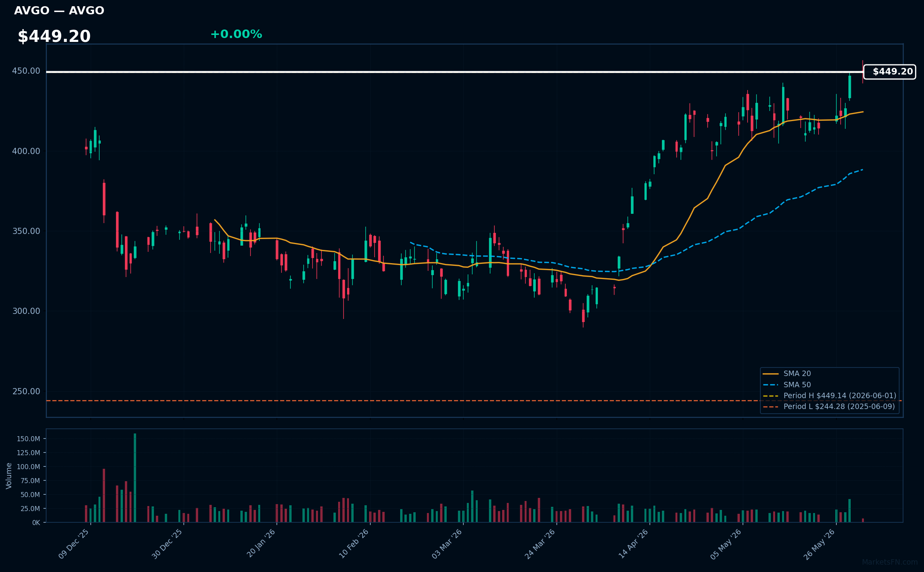Screen dimensions: 924x572
Task: Click the 25.0M volume axis label
Action: tap(30, 509)
